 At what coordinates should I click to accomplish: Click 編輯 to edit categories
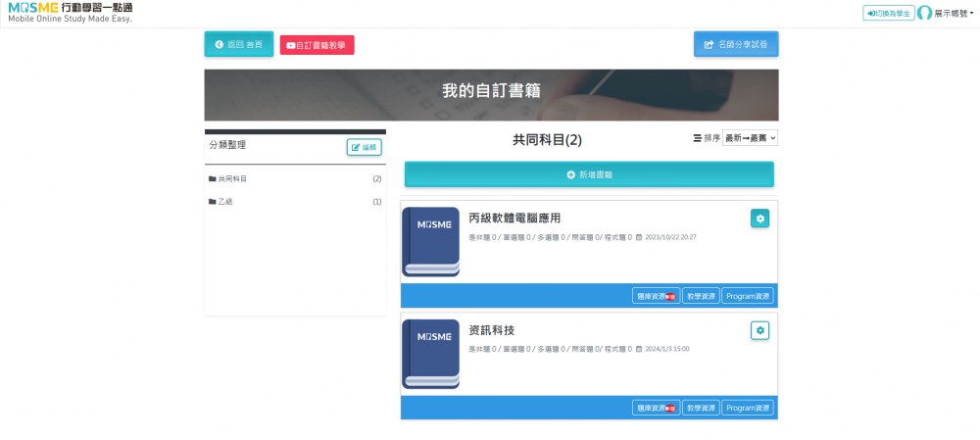(x=364, y=147)
